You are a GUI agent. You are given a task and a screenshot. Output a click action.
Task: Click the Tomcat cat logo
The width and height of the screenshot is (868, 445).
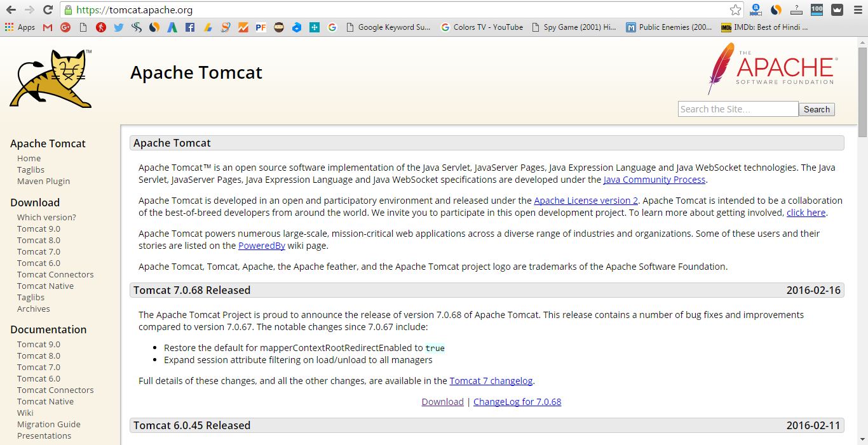tap(51, 78)
